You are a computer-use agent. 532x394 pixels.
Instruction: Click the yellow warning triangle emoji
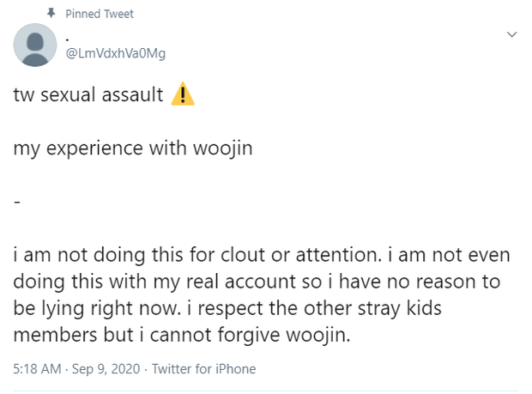183,94
